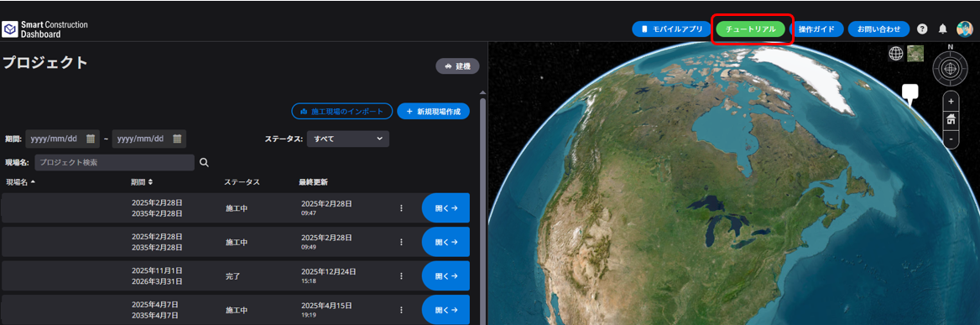Click the Smart Construction Dashboard logo
Image resolution: width=980 pixels, height=325 pixels.
[x=45, y=29]
